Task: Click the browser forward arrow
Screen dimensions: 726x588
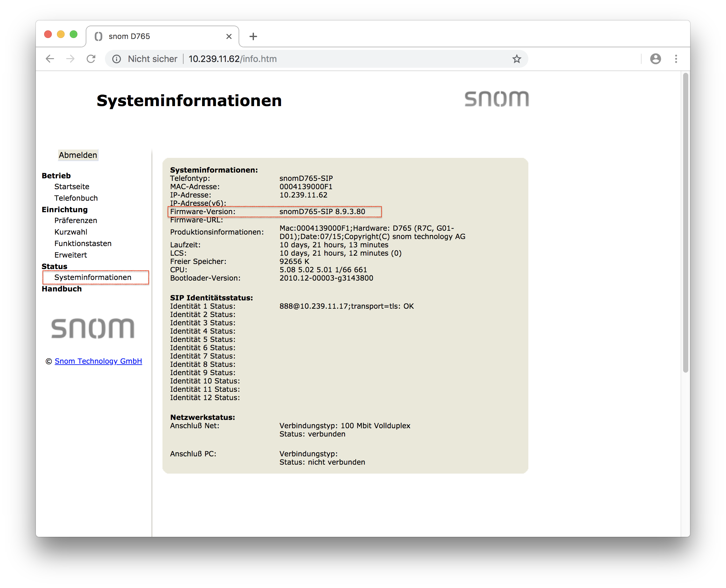Action: (x=70, y=58)
